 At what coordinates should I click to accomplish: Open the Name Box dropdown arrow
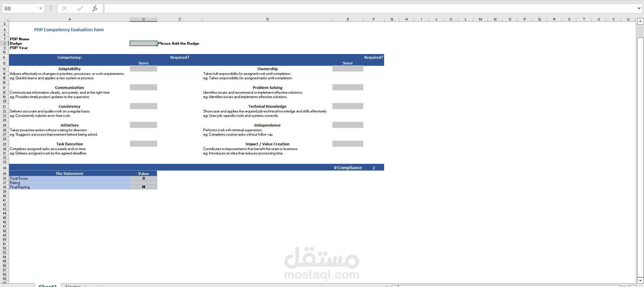pos(40,8)
